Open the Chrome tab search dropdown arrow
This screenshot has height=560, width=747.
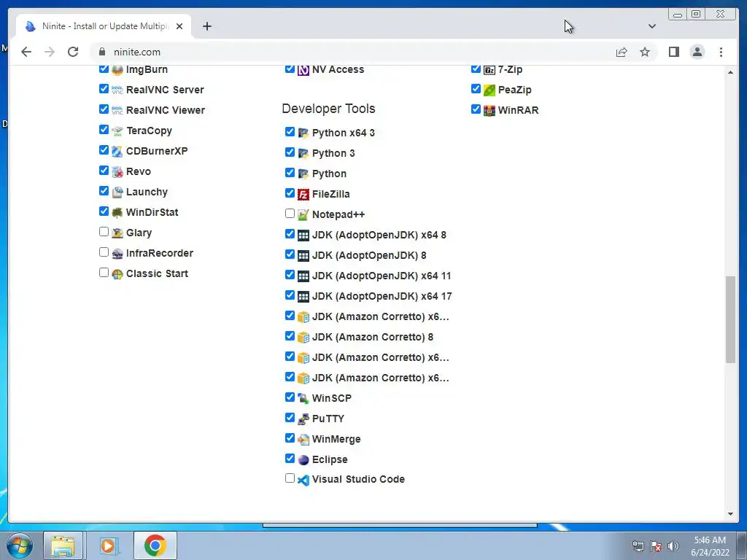tap(651, 26)
